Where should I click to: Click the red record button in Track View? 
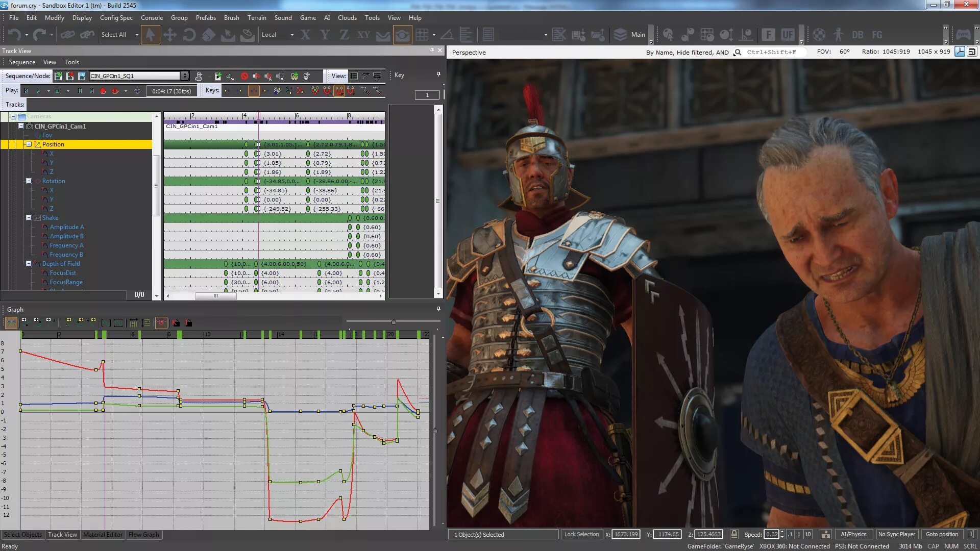click(x=103, y=91)
